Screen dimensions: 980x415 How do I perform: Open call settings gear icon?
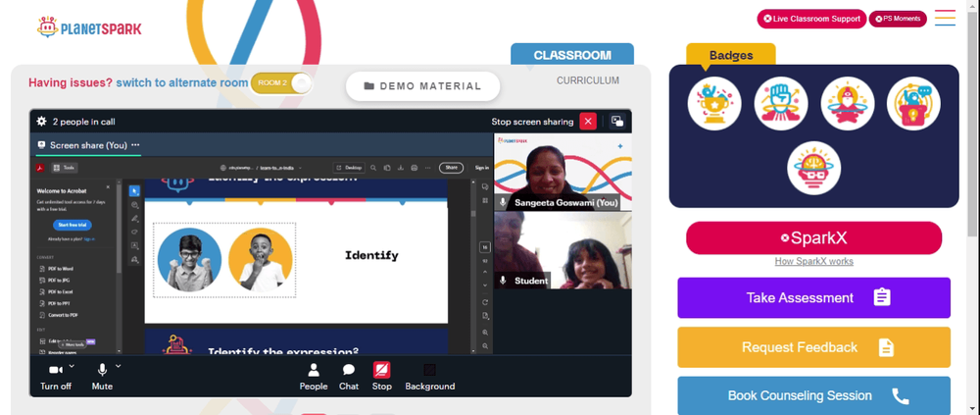pyautogui.click(x=41, y=122)
